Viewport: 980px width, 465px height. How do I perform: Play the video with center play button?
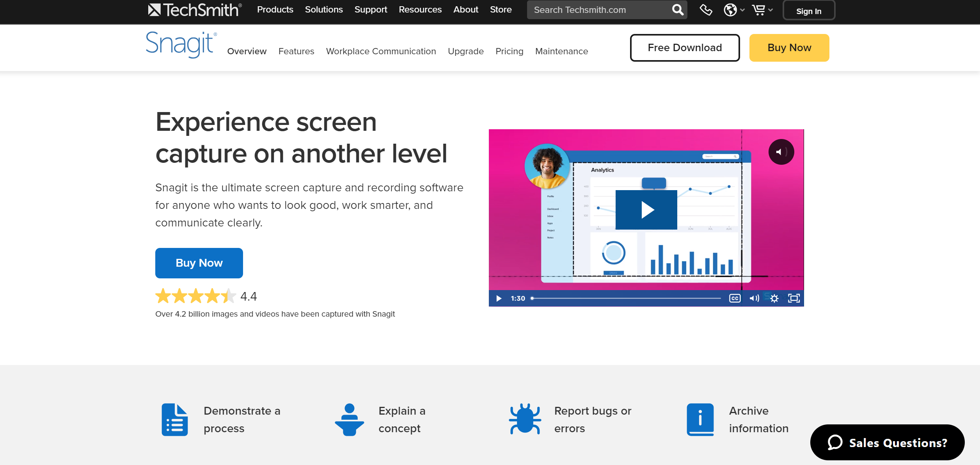click(646, 210)
